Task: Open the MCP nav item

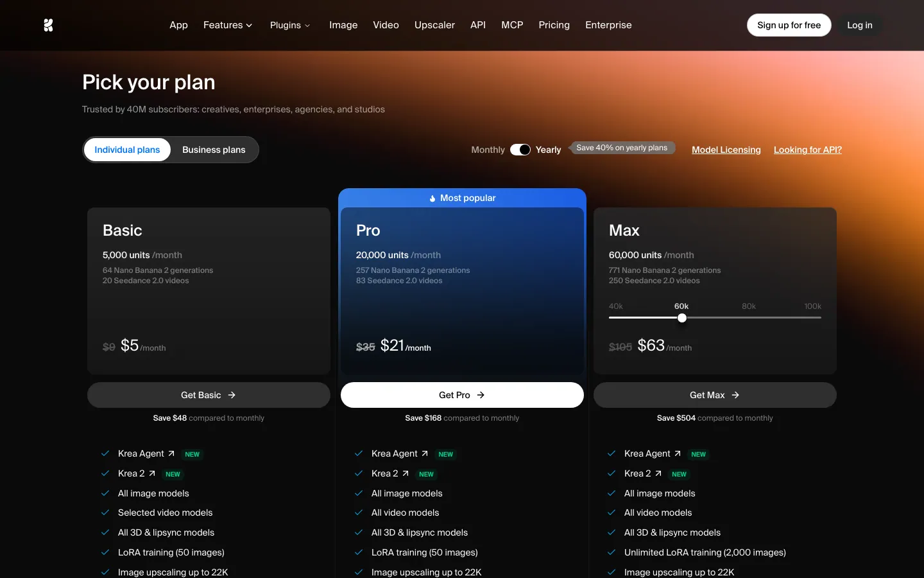Action: [x=512, y=25]
